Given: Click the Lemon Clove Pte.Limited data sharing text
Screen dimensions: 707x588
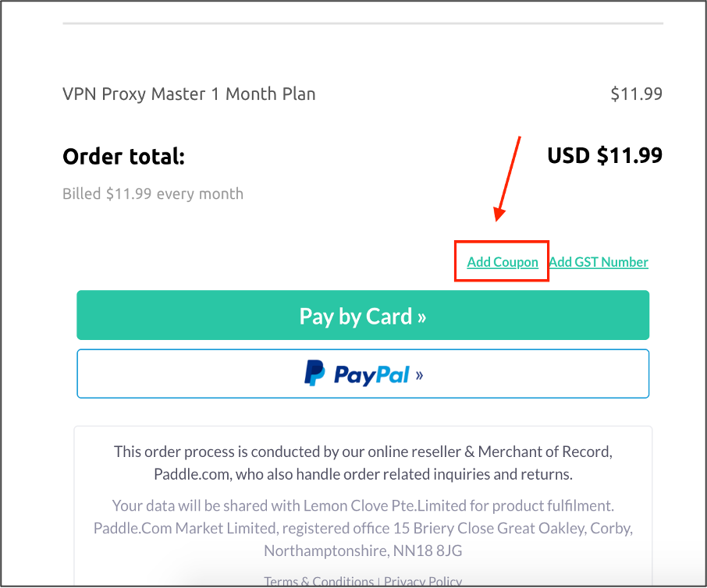Looking at the screenshot, I should click(363, 505).
